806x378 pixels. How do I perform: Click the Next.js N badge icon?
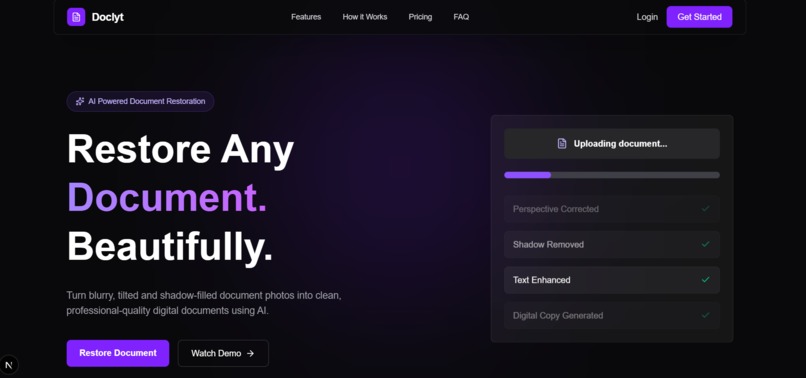coord(9,365)
